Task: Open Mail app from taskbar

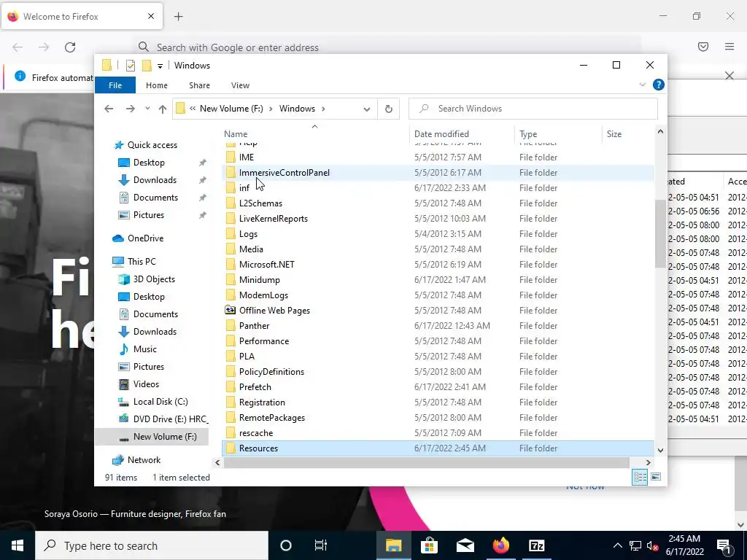Action: tap(465, 545)
